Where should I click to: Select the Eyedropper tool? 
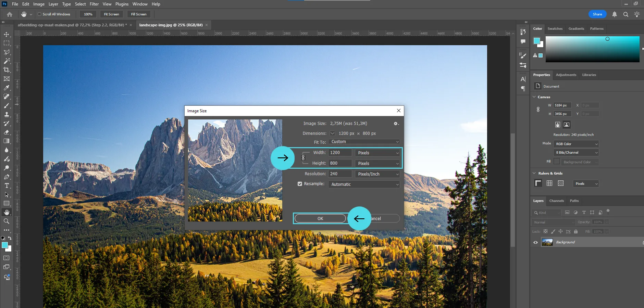coord(7,88)
